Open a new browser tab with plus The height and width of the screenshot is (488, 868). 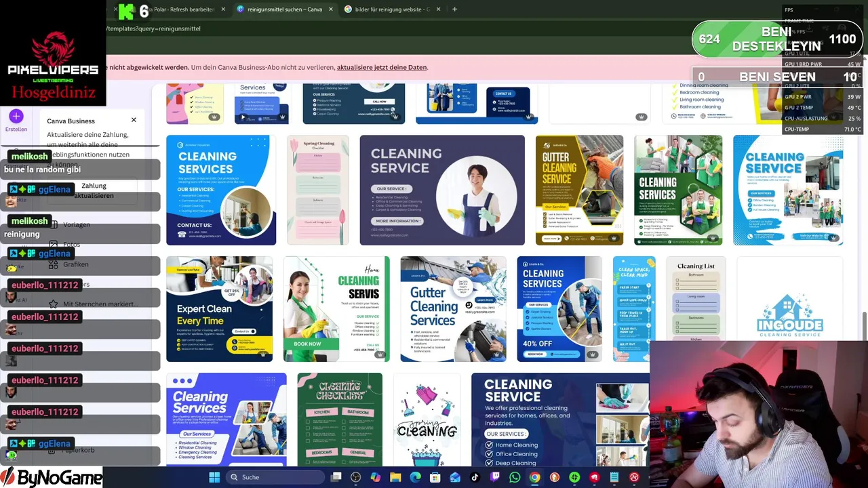coord(454,9)
